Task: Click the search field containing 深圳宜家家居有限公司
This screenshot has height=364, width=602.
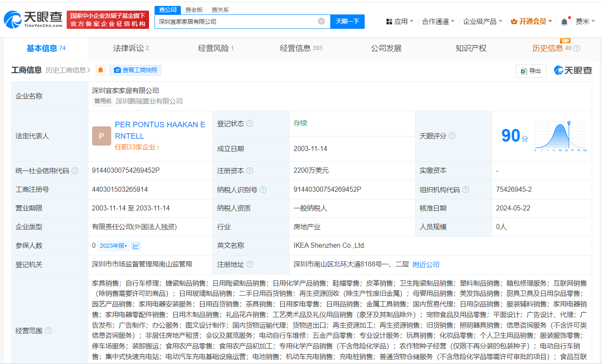Action: tap(242, 21)
